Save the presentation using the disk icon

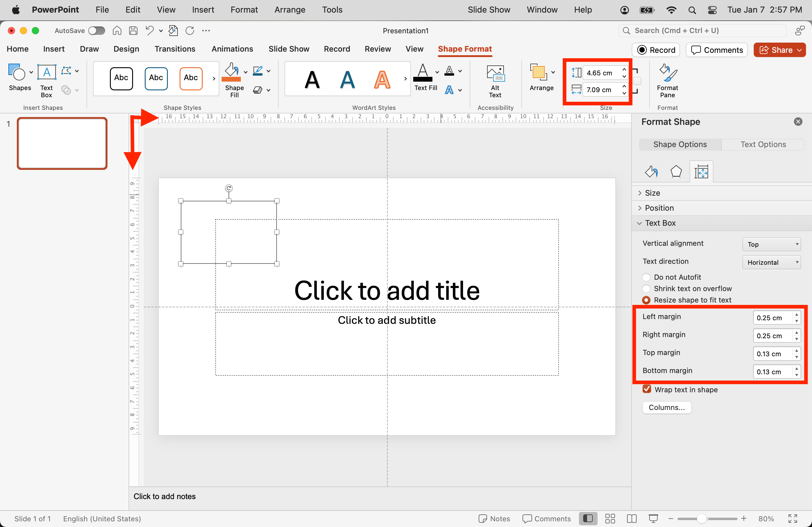133,31
